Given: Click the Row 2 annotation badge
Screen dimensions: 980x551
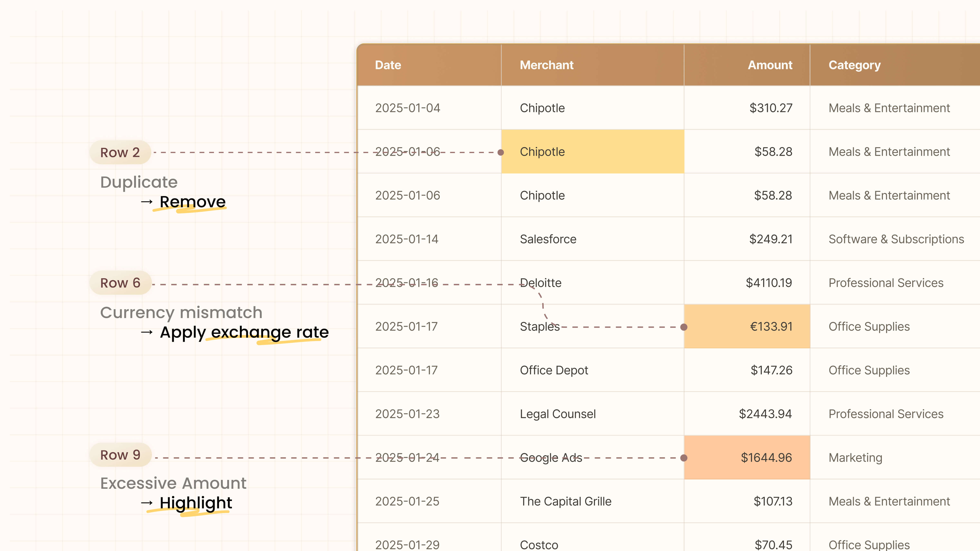Looking at the screenshot, I should coord(120,152).
